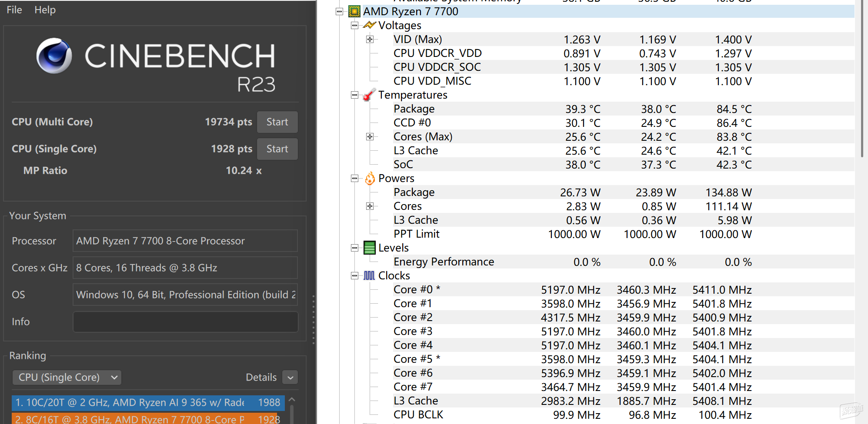Click the Voltages lightning icon
The width and height of the screenshot is (868, 424).
(369, 25)
